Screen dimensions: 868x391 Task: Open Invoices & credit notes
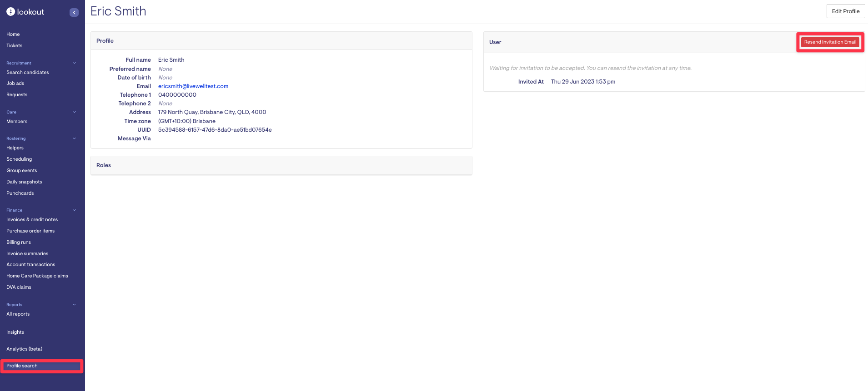point(32,220)
